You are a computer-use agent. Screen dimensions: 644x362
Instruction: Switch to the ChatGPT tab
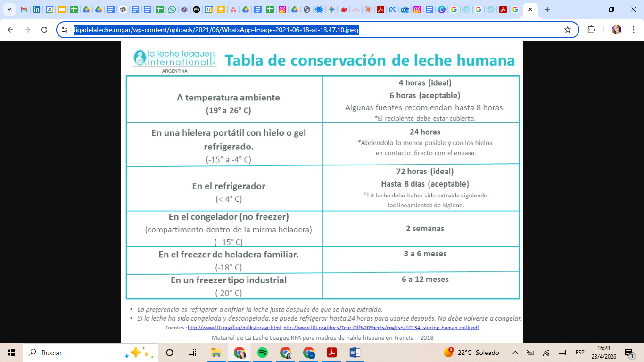123,9
